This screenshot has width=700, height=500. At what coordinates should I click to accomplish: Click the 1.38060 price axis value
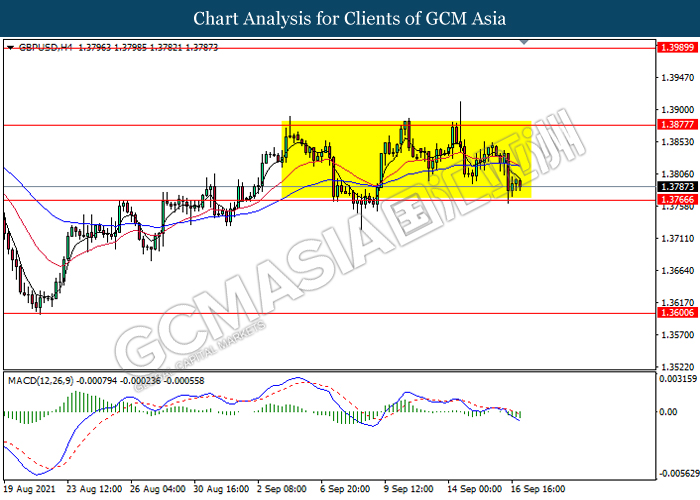[x=678, y=174]
